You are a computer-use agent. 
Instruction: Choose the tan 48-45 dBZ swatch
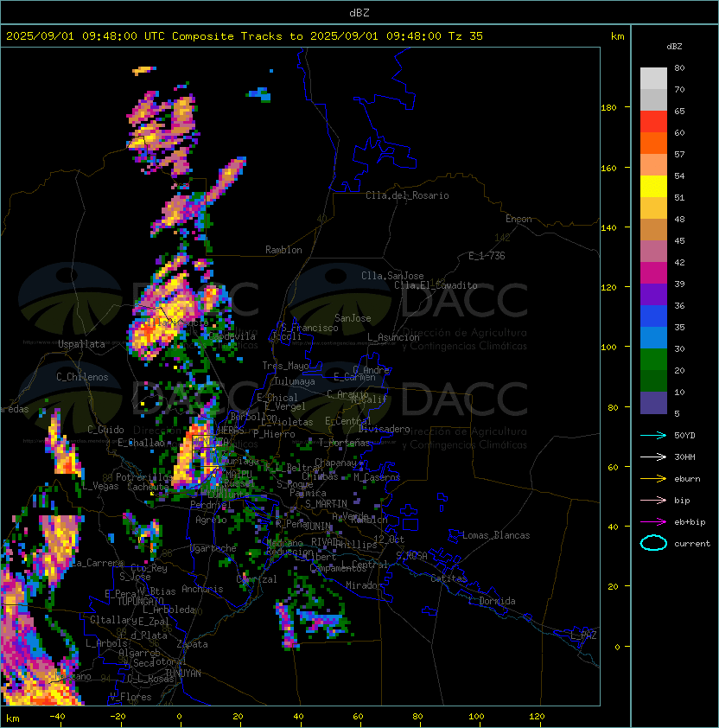pos(653,230)
